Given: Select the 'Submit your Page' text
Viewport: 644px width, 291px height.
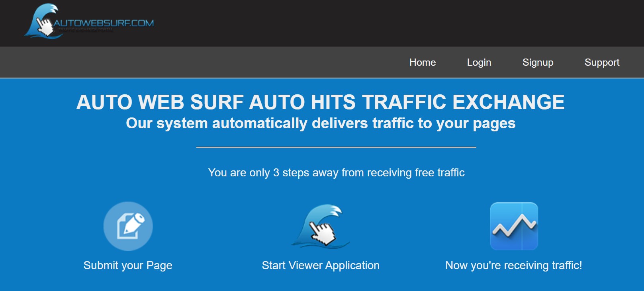Looking at the screenshot, I should pos(128,266).
